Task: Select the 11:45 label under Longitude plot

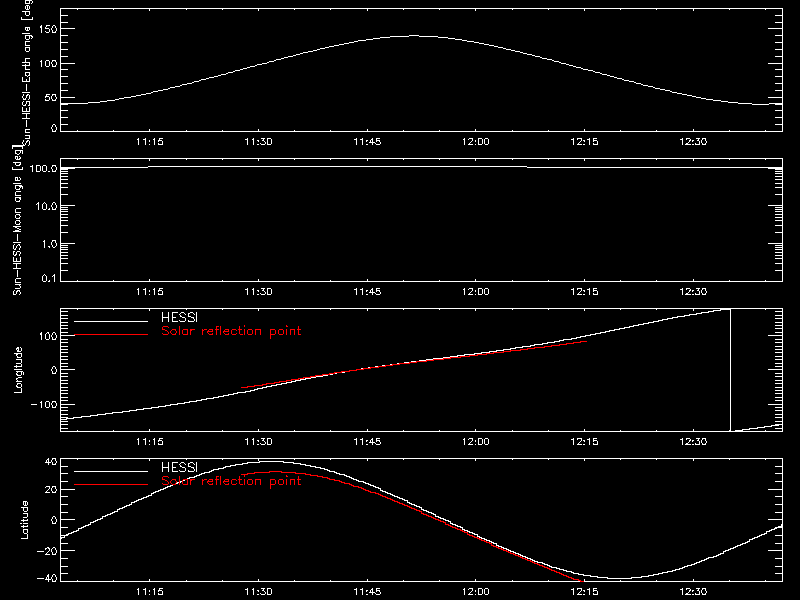Action: click(x=367, y=442)
